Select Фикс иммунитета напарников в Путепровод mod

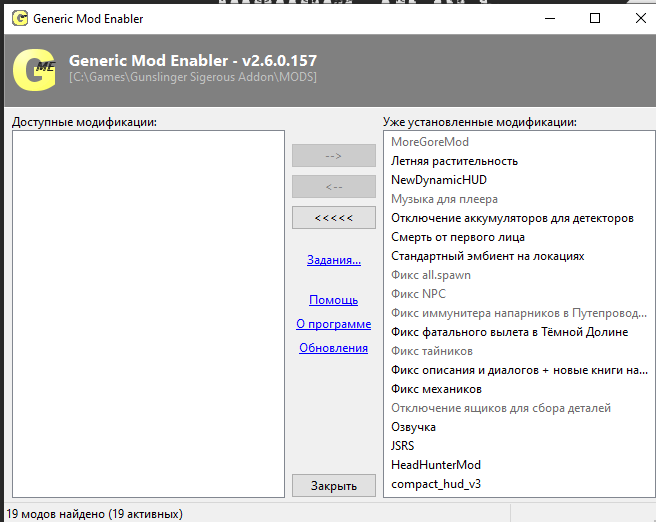(519, 313)
